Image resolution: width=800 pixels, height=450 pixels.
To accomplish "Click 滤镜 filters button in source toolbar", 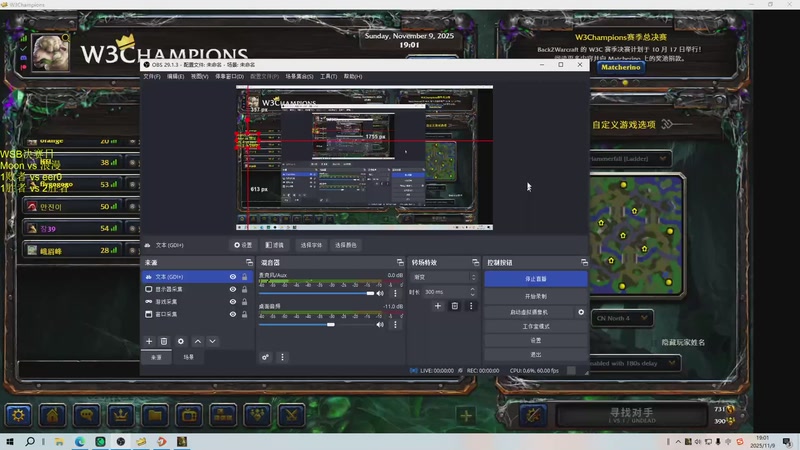I will (x=274, y=245).
